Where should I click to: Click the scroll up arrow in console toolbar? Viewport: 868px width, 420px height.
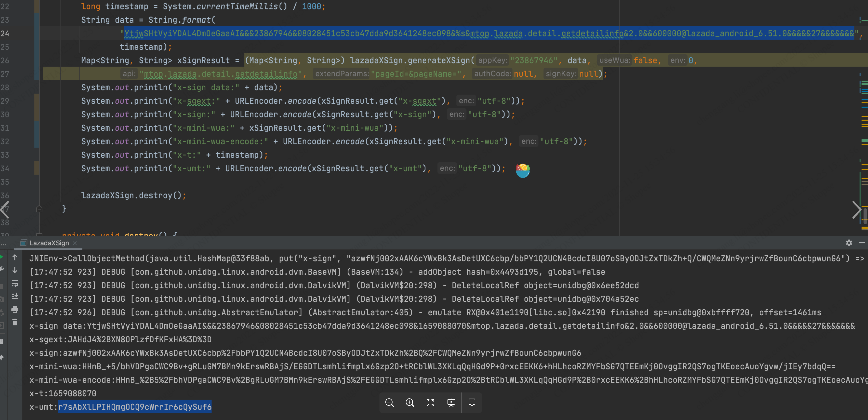tap(15, 257)
